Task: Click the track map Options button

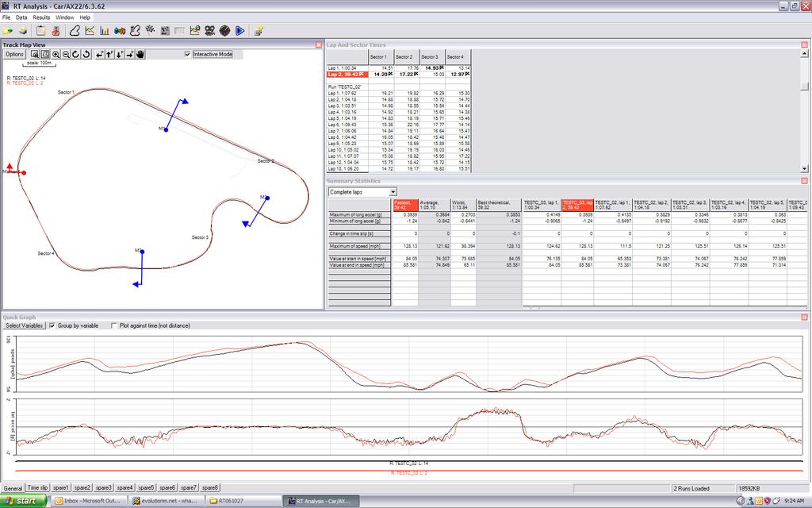Action: coord(14,55)
